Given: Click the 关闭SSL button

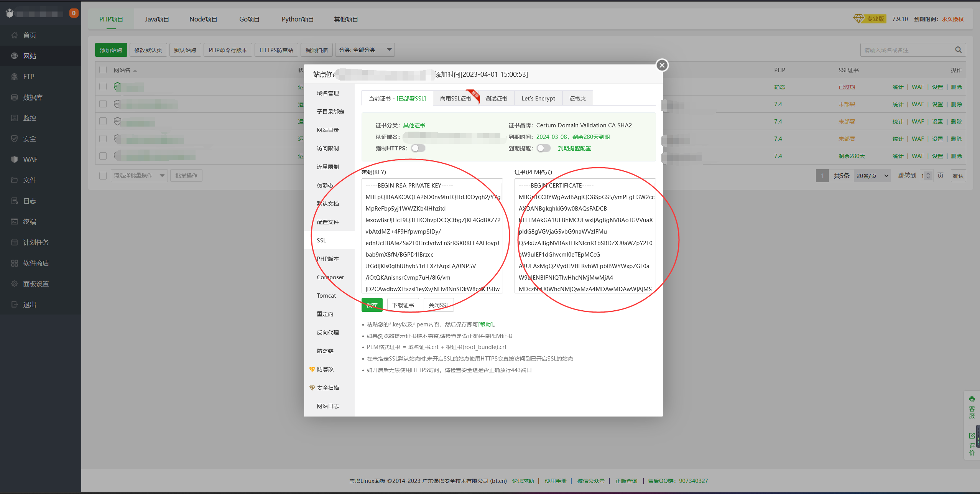Looking at the screenshot, I should 438,305.
